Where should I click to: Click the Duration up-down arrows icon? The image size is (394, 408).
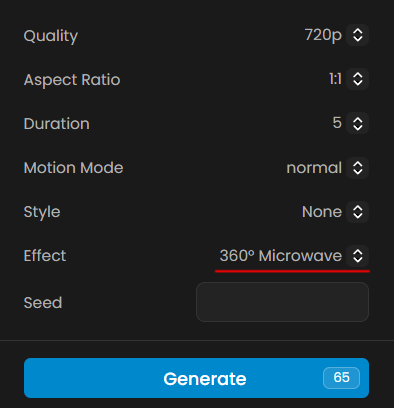pos(357,123)
